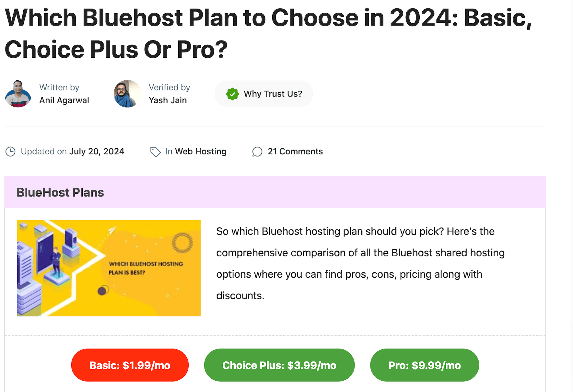The width and height of the screenshot is (573, 392).
Task: Open the Web Hosting category link
Action: 200,151
